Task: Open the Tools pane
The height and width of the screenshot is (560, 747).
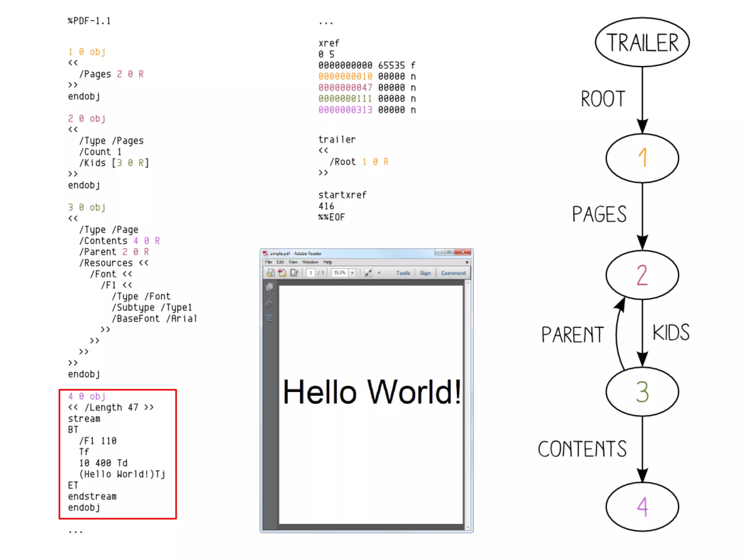Action: click(x=403, y=273)
